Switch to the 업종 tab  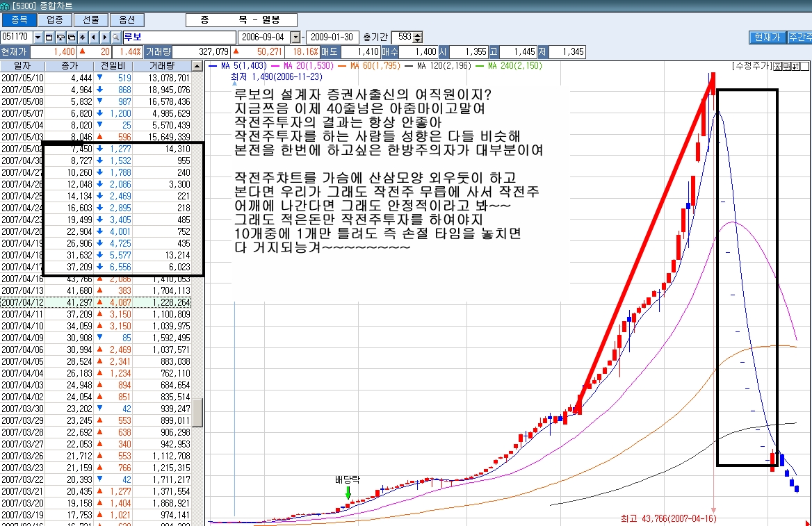(x=55, y=19)
